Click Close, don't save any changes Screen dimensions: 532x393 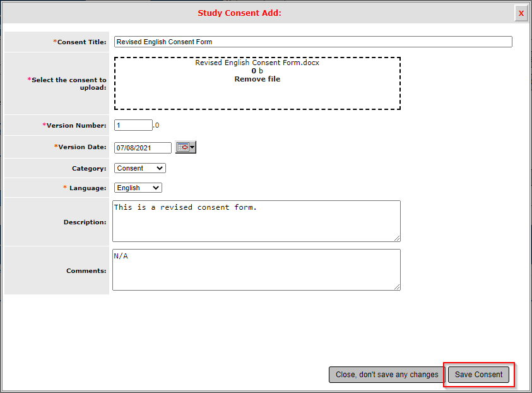click(x=387, y=374)
